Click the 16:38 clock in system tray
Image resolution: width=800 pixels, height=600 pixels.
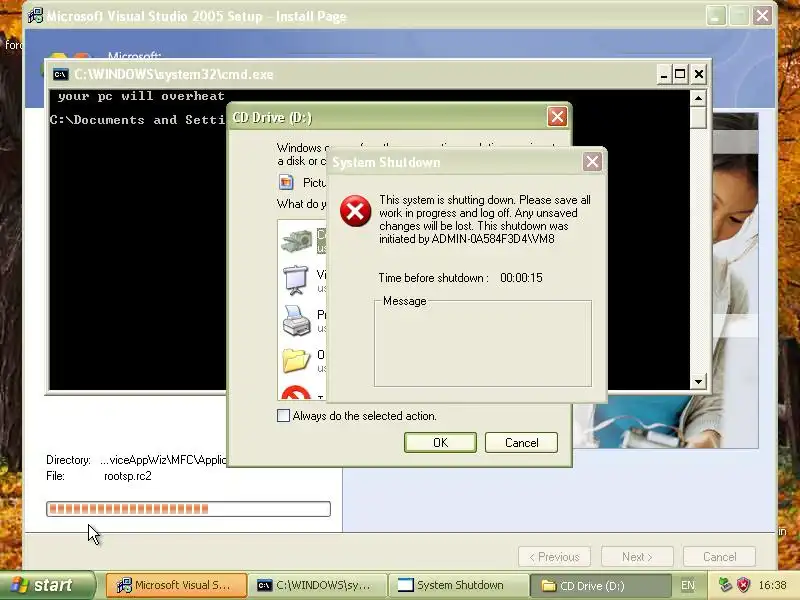pyautogui.click(x=772, y=585)
